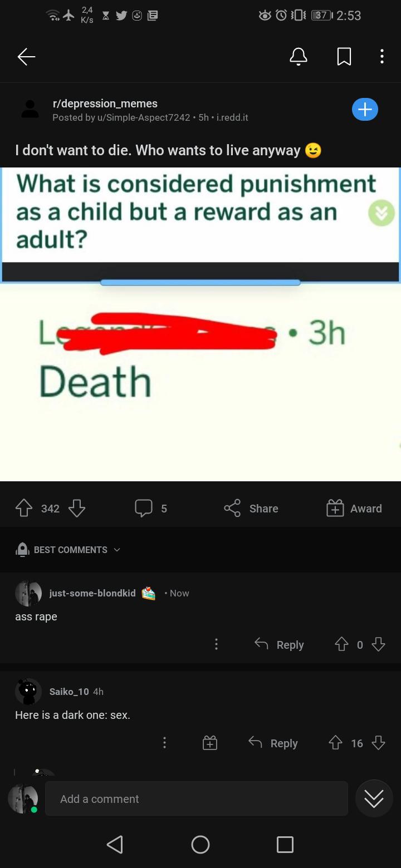Jump to next comment with double chevron
This screenshot has width=401, height=868.
tap(374, 798)
